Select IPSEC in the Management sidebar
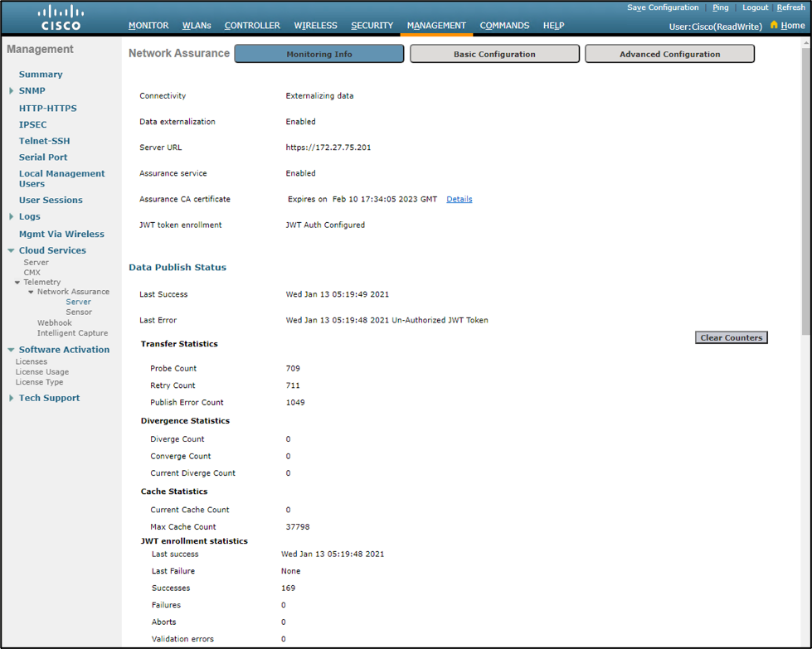The image size is (812, 649). 35,124
